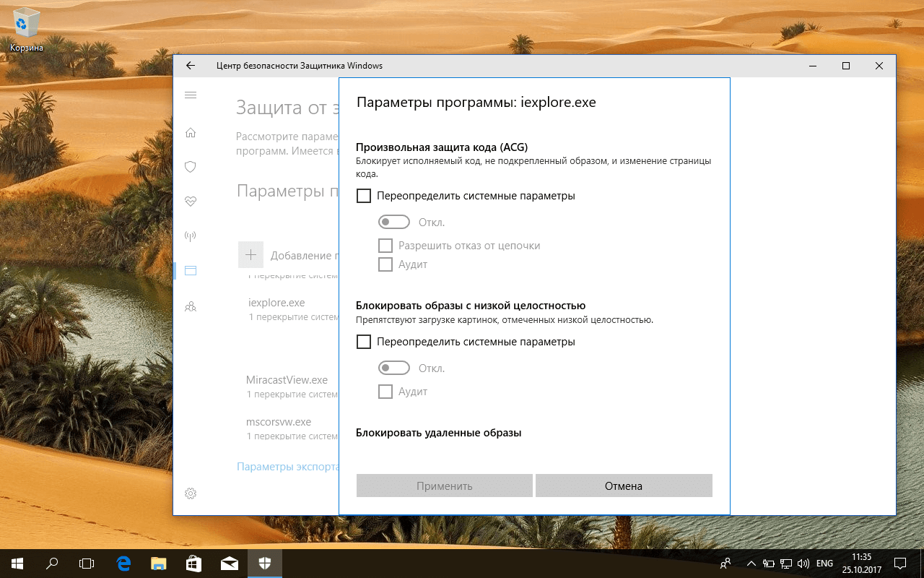Show hidden tray icons chevron
Screen dimensions: 924x578
(x=751, y=563)
